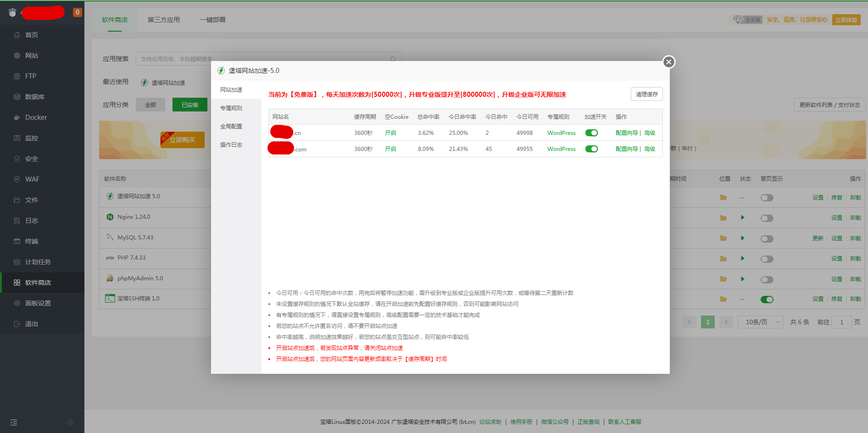
Task: Go to next page arrow in pagination
Action: point(726,322)
